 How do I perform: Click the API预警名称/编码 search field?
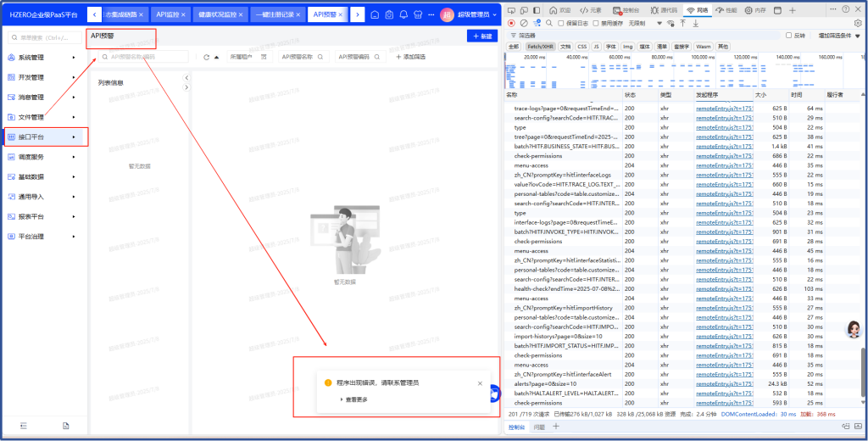146,57
